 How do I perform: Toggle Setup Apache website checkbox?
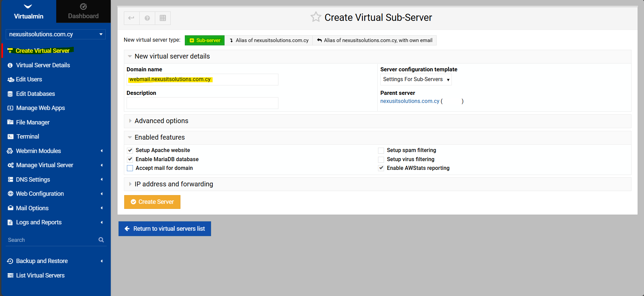click(x=130, y=150)
